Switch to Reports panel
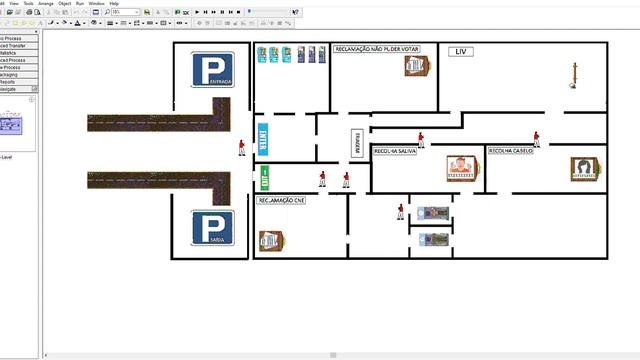The height and width of the screenshot is (360, 640). tap(19, 82)
